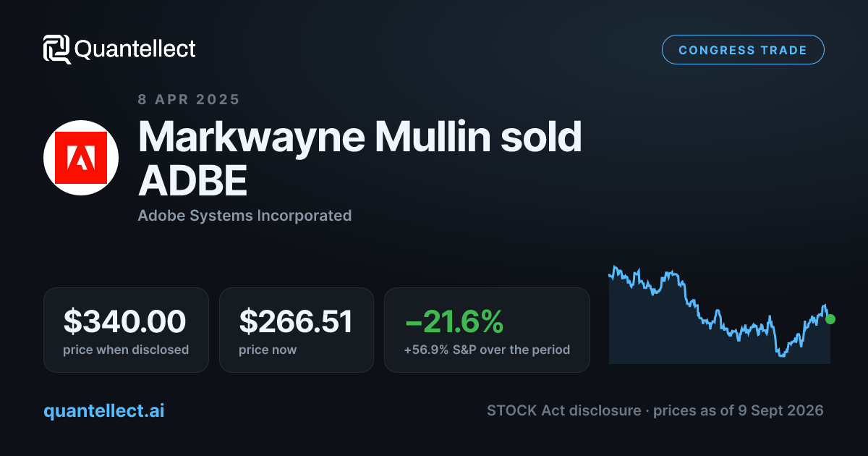Click the price when disclosed label

[x=126, y=350]
